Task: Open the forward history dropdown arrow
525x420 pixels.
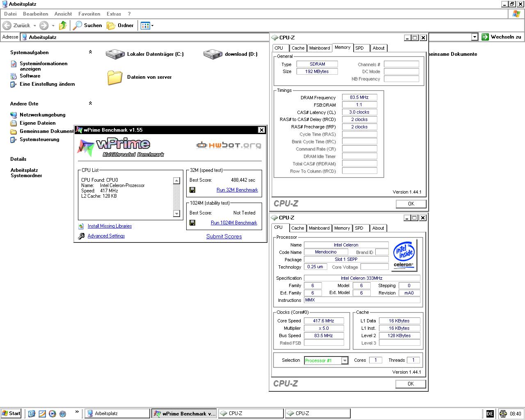Action: point(53,25)
